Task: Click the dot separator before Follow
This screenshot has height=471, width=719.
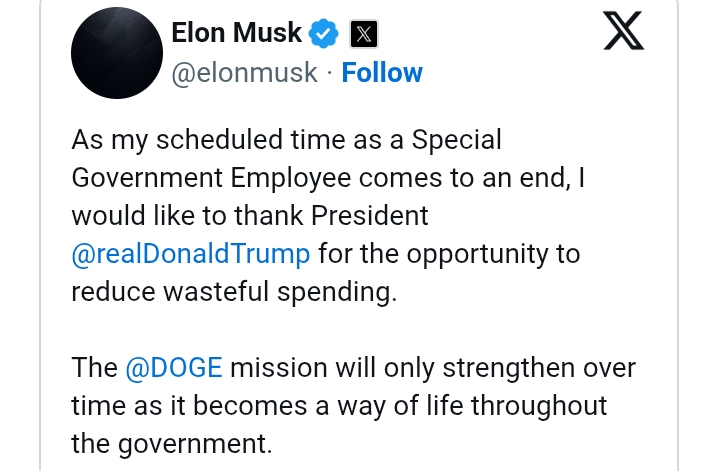Action: click(331, 73)
